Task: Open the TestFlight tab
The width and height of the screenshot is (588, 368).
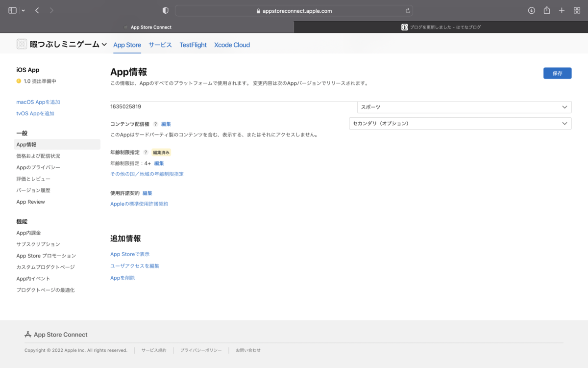Action: 193,45
